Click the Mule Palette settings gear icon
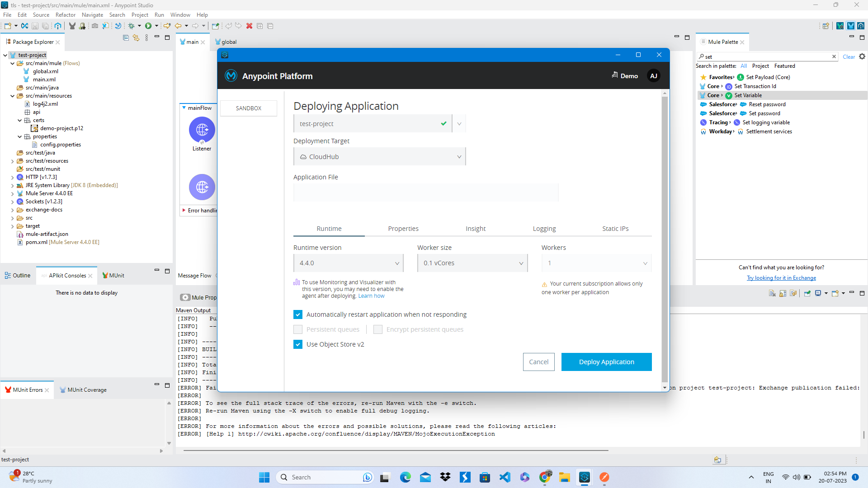This screenshot has width=868, height=488. (862, 56)
